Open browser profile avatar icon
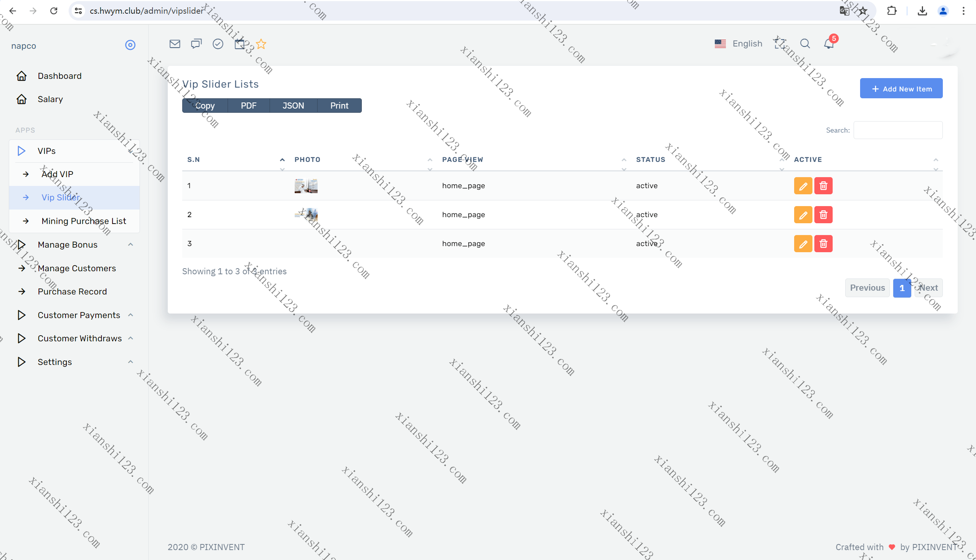This screenshot has height=560, width=976. click(943, 11)
